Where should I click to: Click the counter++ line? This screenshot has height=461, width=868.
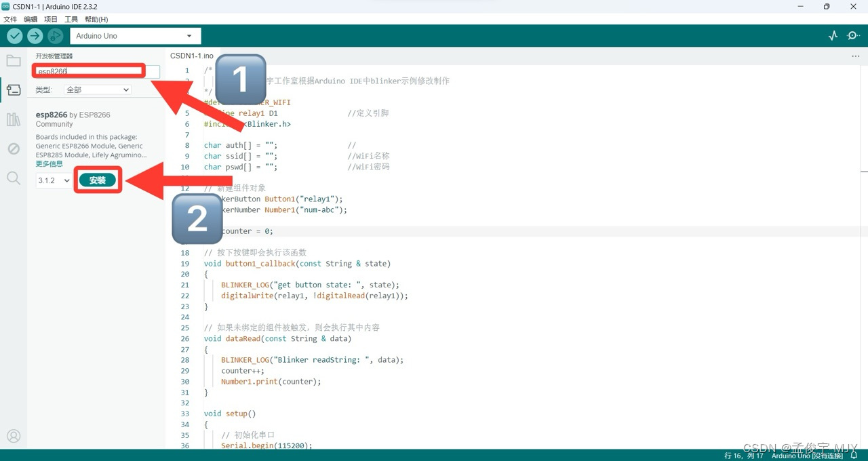tap(243, 371)
